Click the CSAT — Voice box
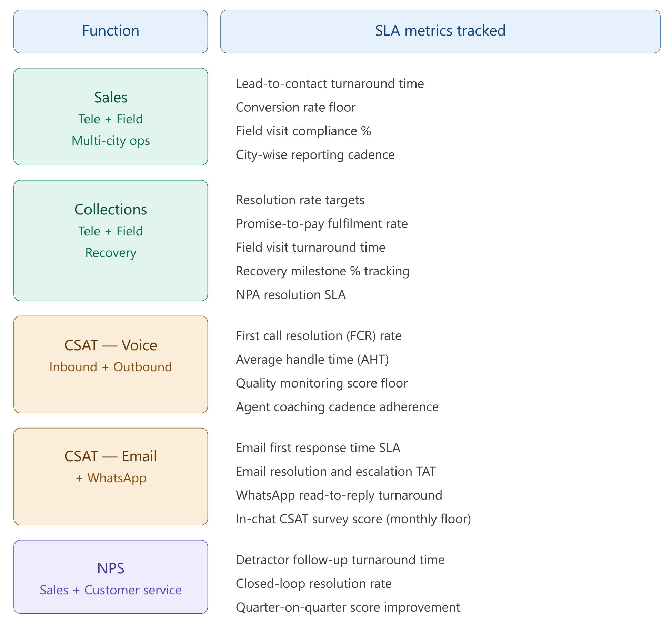Image resolution: width=672 pixels, height=624 pixels. (x=111, y=364)
